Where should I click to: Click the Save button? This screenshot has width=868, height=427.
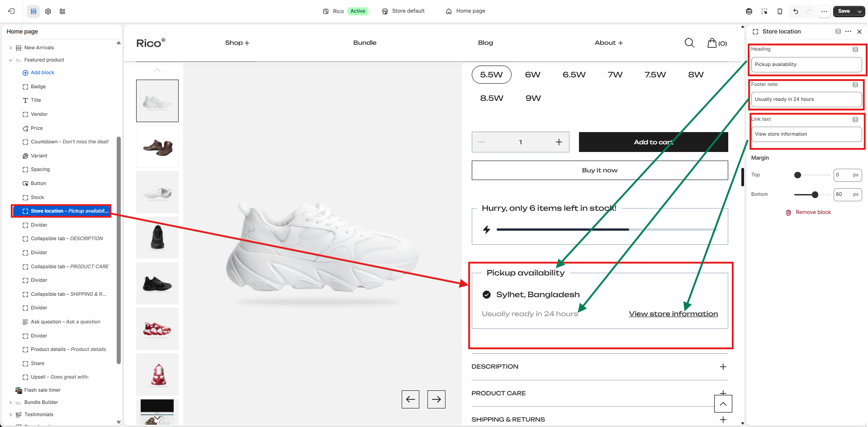coord(844,11)
